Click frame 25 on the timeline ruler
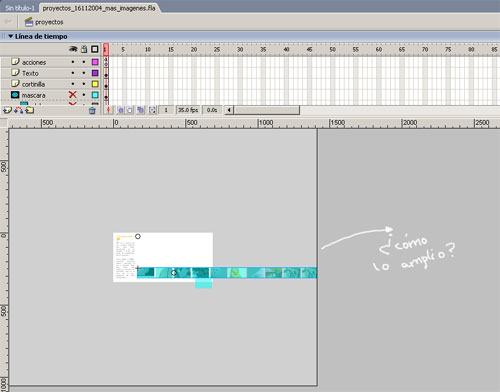The height and width of the screenshot is (392, 500). click(x=217, y=49)
